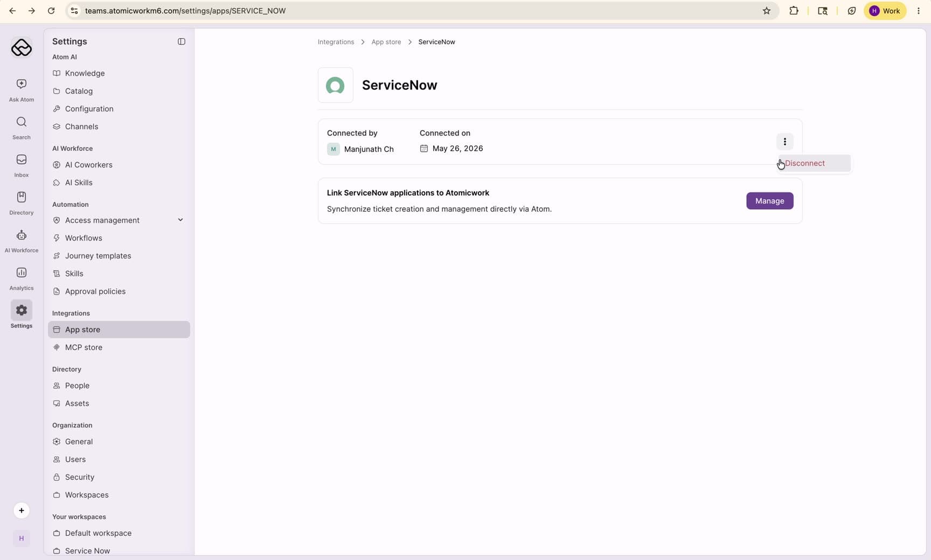The image size is (931, 560).
Task: Reload the page with refresh icon
Action: [51, 11]
